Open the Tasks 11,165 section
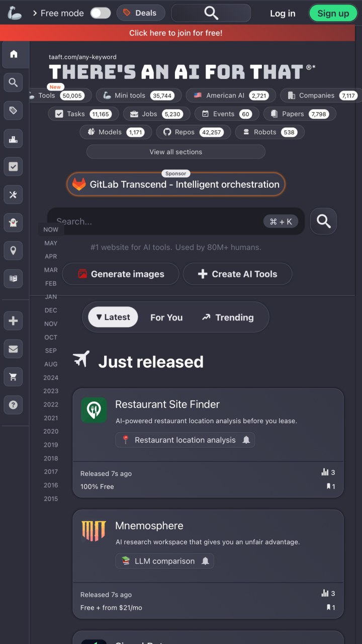Screen dimensions: 362x644 pyautogui.click(x=83, y=114)
